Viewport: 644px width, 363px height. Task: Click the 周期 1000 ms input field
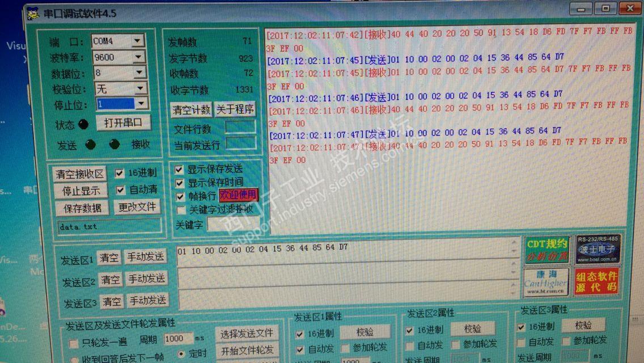click(178, 339)
